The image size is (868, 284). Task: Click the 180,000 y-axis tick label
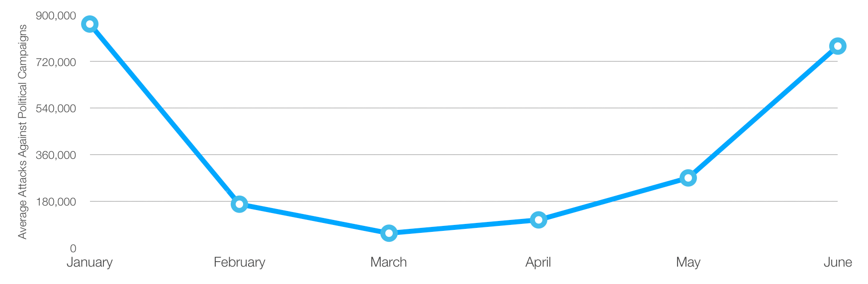point(56,202)
